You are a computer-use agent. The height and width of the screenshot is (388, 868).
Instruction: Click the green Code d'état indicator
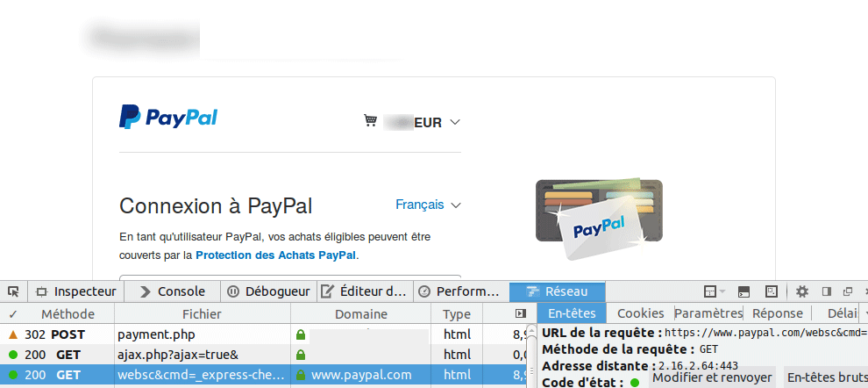pos(635,383)
